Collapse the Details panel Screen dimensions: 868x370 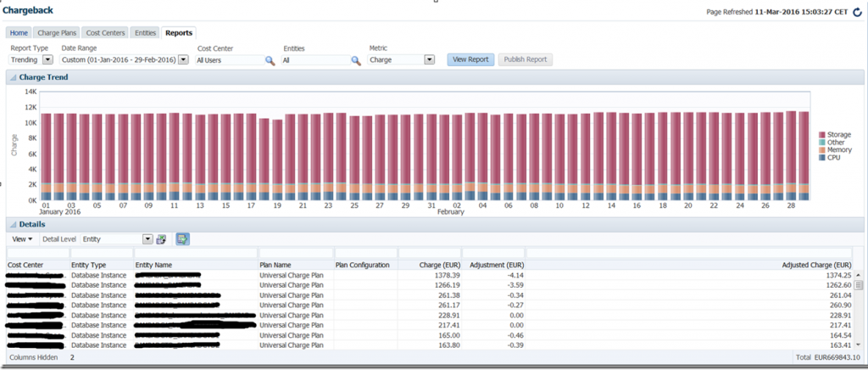click(x=13, y=224)
